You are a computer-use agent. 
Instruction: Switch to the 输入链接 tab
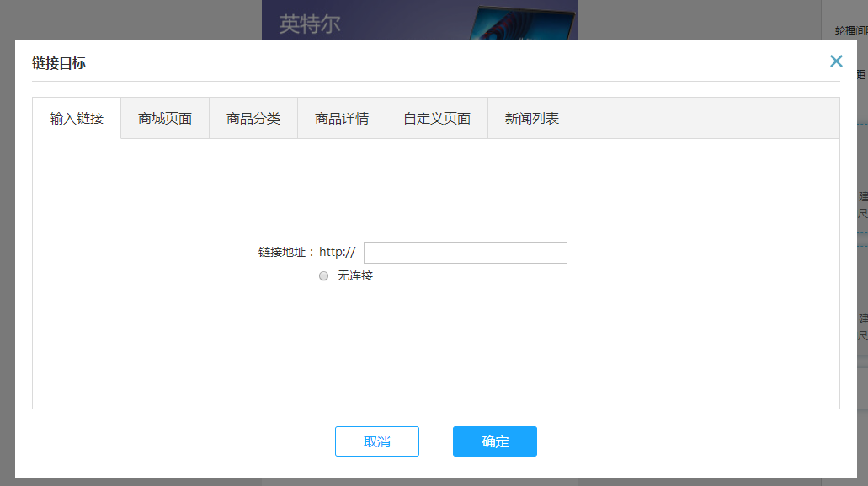tap(77, 119)
